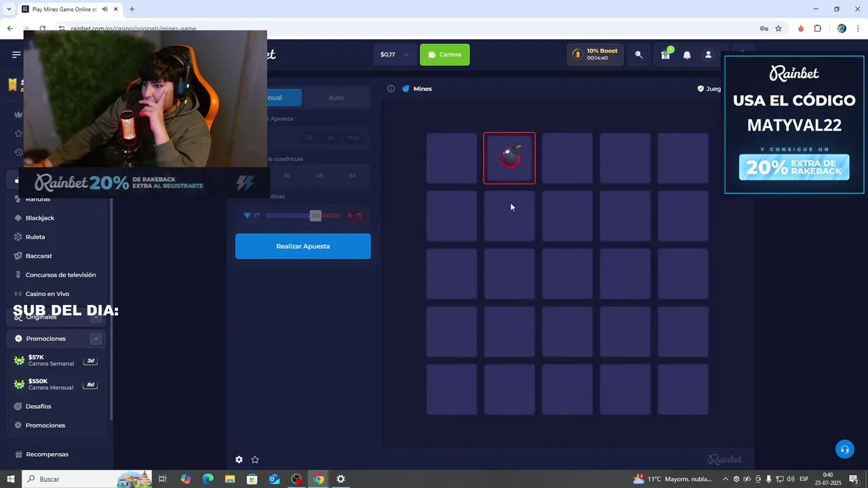Mute the tab via speaker icon

coord(104,9)
